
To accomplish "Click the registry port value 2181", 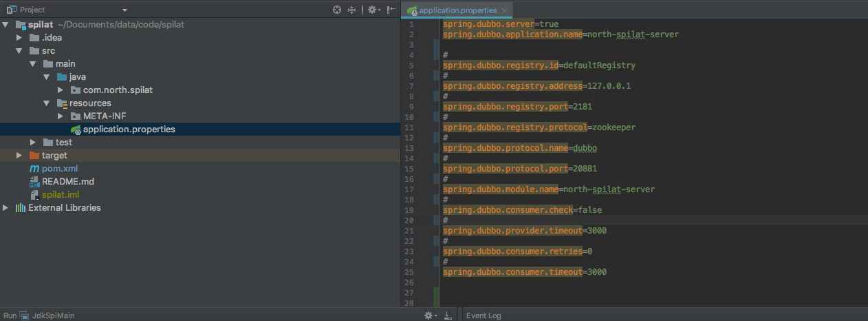I will (583, 107).
